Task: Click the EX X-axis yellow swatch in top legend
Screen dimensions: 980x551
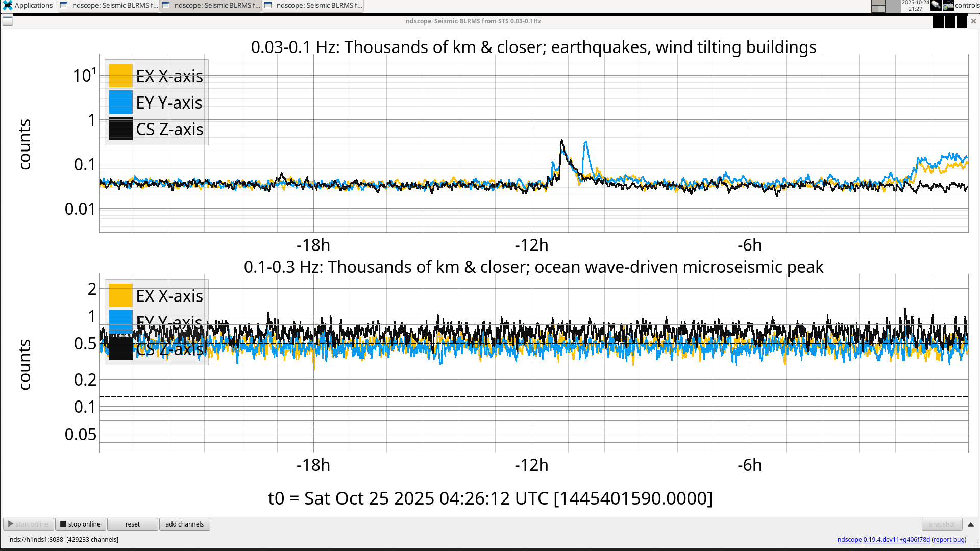Action: (120, 76)
